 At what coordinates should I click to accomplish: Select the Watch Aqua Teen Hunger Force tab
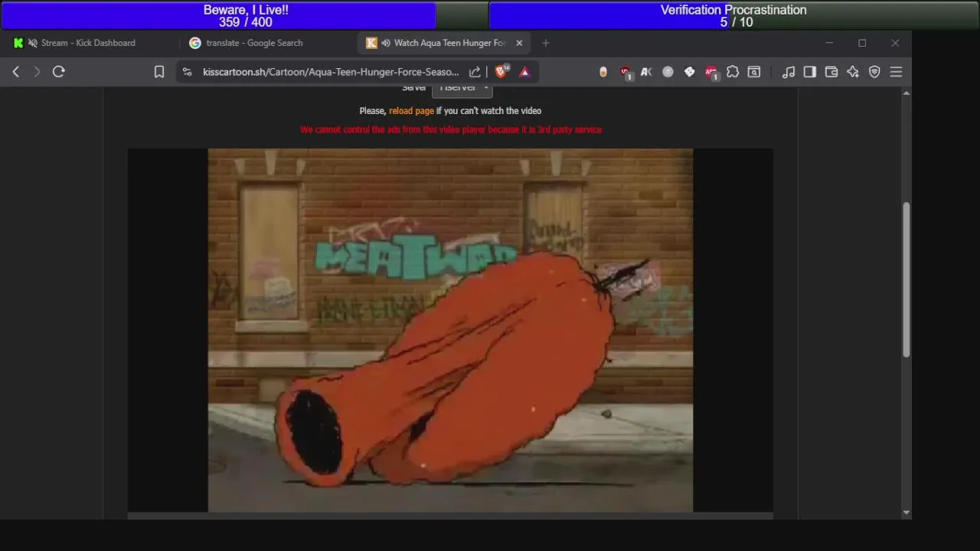coord(444,43)
